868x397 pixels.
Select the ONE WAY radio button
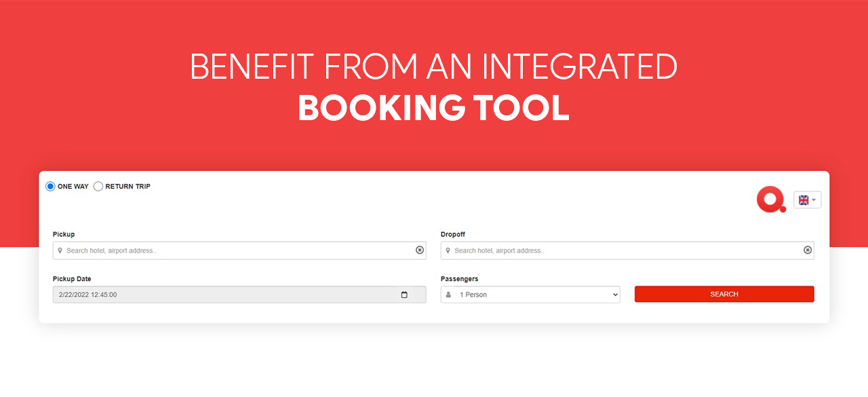tap(50, 187)
